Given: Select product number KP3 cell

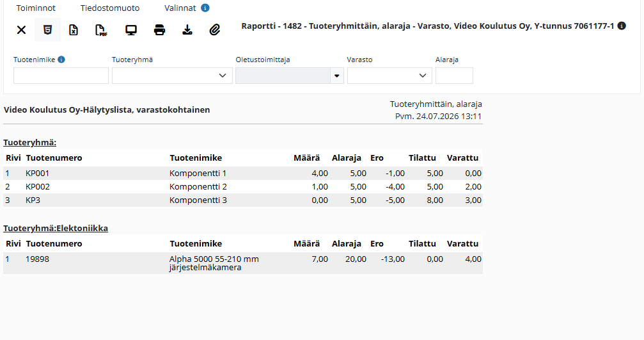Looking at the screenshot, I should (33, 200).
